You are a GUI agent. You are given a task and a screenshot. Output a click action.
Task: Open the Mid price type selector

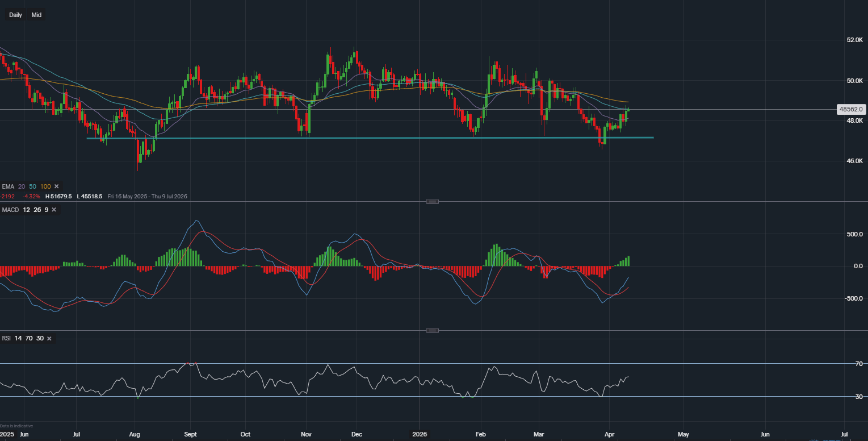point(36,15)
